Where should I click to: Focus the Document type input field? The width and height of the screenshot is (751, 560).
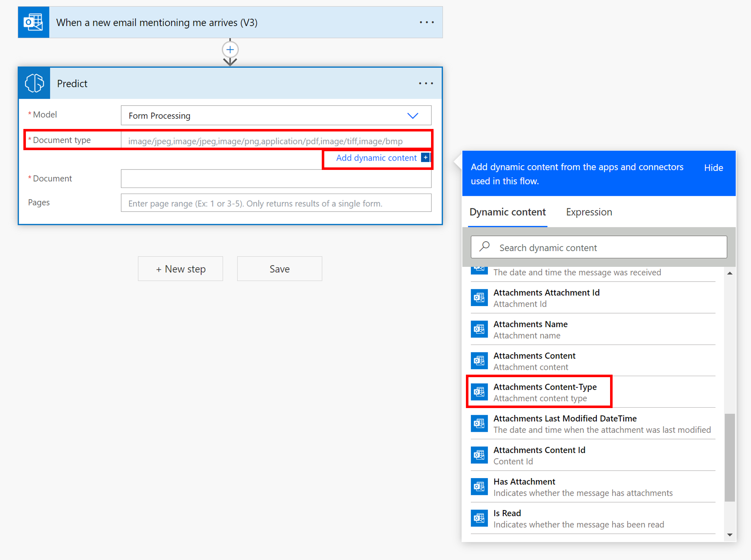tap(276, 141)
